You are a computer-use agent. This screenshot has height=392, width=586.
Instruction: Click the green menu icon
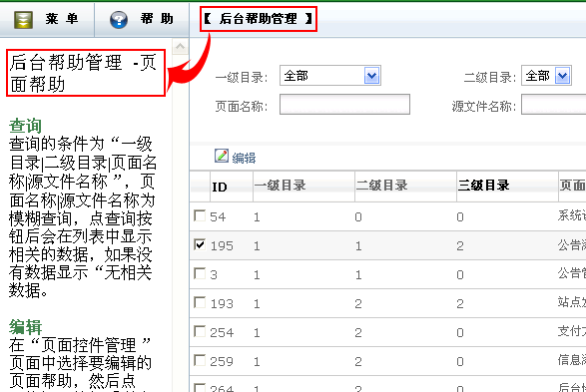23,19
